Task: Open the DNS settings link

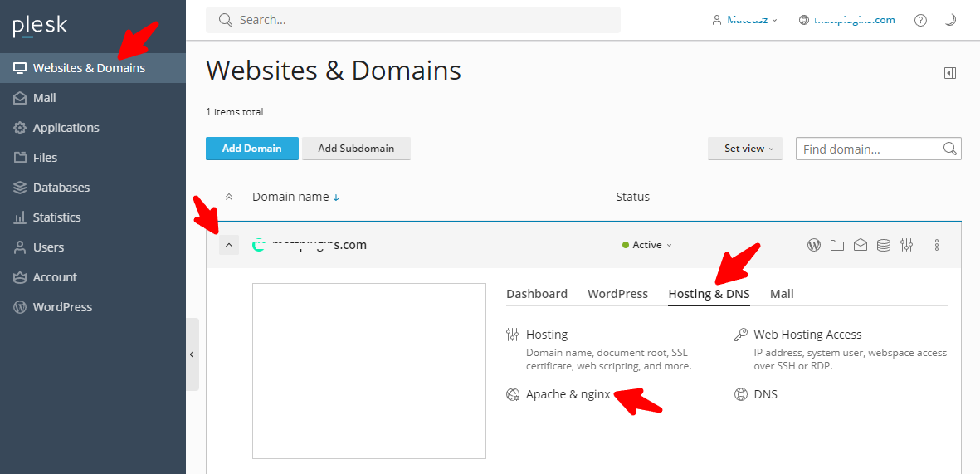Action: pyautogui.click(x=766, y=394)
